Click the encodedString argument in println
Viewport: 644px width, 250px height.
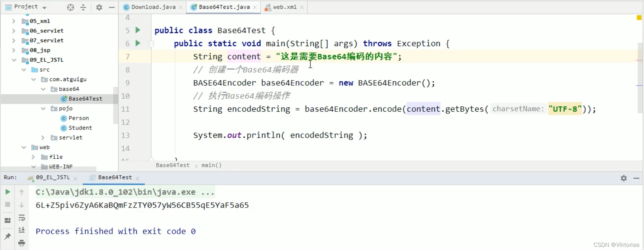pyautogui.click(x=322, y=135)
